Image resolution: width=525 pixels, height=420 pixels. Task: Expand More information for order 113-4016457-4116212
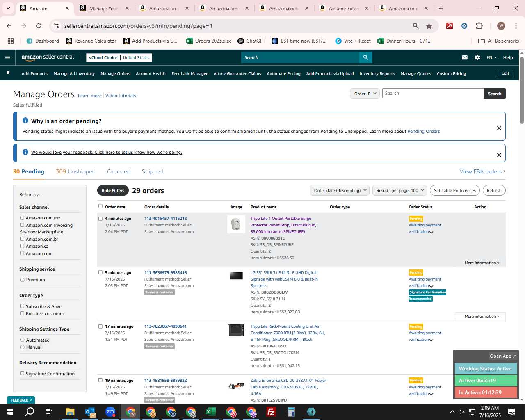point(482,262)
